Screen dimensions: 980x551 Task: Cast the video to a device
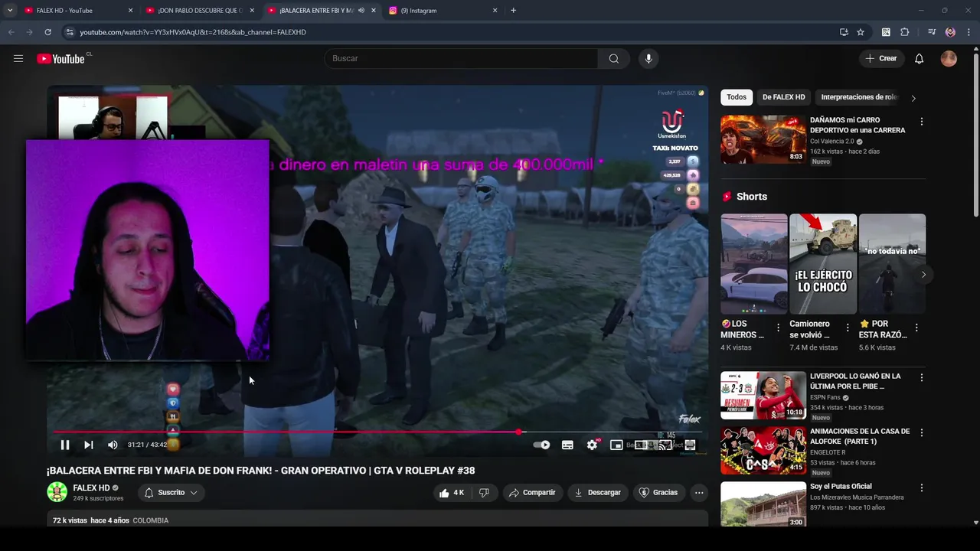pyautogui.click(x=665, y=445)
